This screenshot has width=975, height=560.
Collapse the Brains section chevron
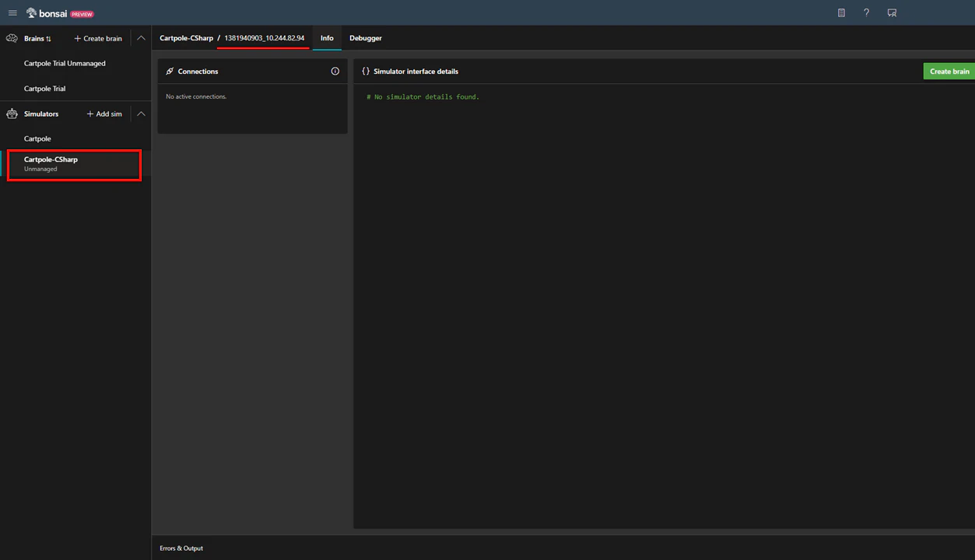[141, 38]
